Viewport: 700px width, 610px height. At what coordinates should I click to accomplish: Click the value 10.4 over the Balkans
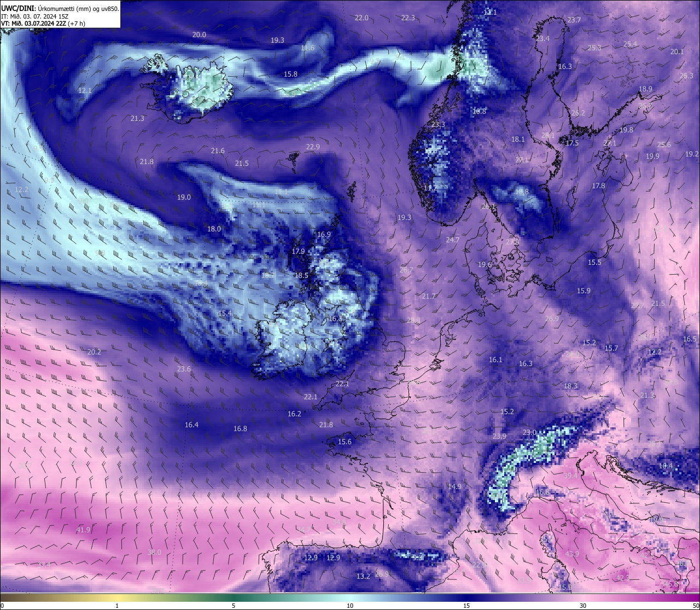coord(666,466)
